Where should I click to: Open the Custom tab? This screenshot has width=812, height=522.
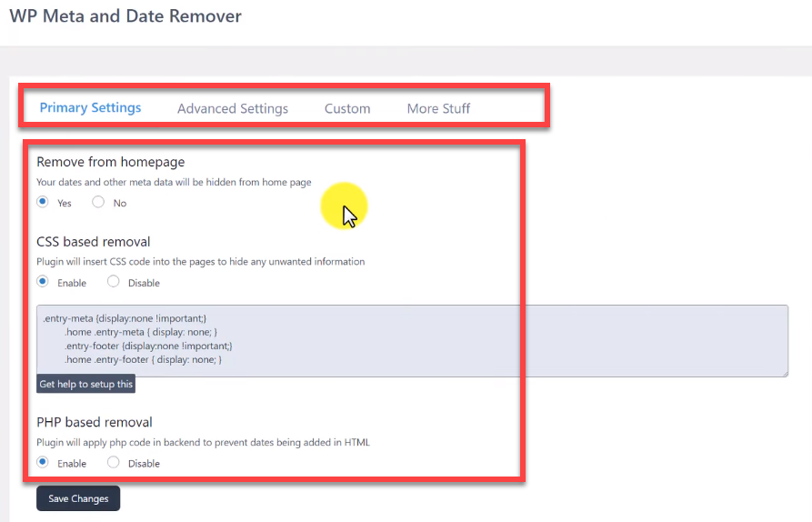tap(347, 109)
